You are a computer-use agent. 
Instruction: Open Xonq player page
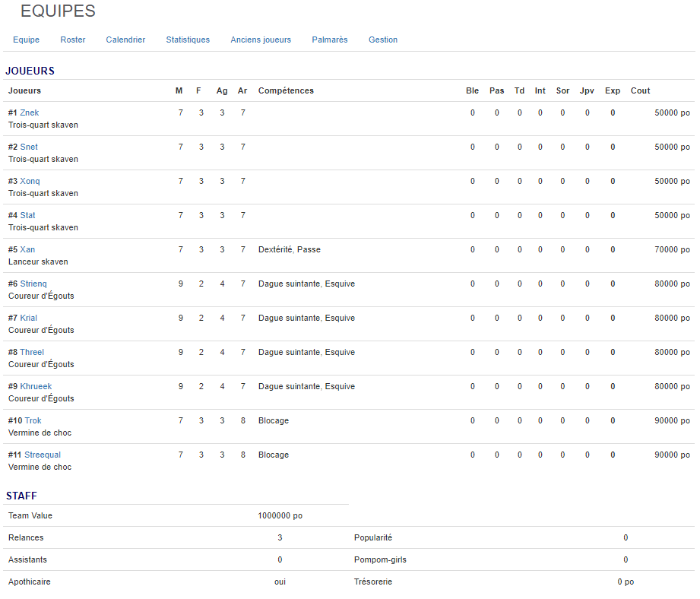30,181
